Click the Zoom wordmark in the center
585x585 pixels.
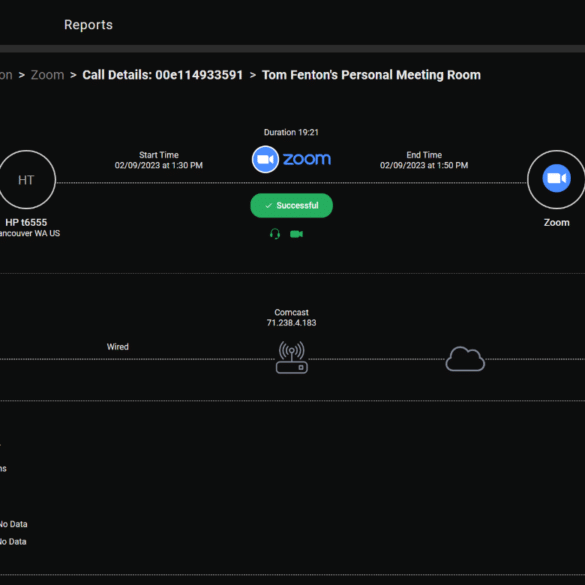pyautogui.click(x=307, y=159)
